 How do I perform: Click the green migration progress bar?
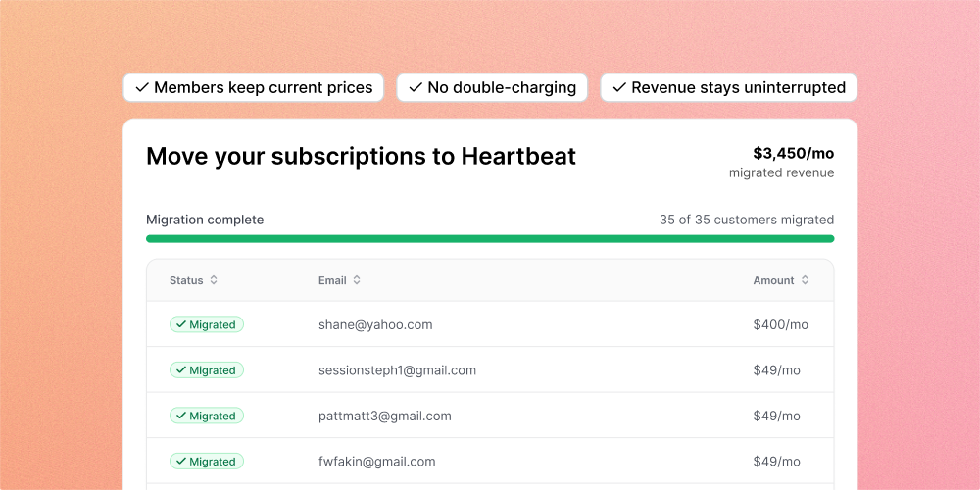pyautogui.click(x=490, y=238)
